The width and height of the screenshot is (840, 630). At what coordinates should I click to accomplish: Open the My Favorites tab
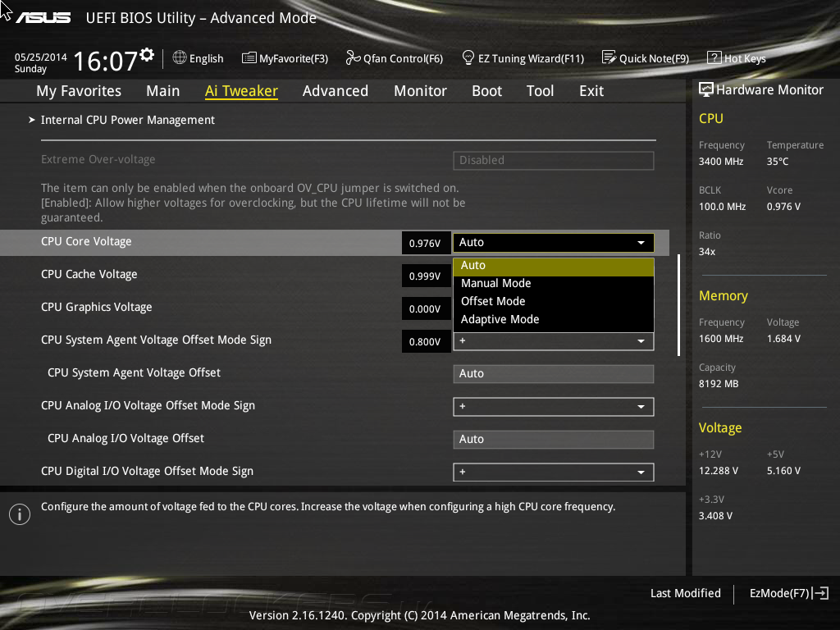[x=79, y=91]
